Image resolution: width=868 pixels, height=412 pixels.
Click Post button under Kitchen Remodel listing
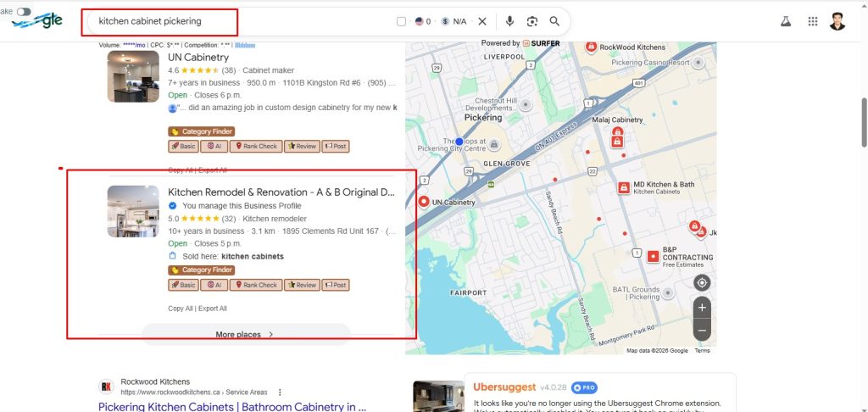[x=336, y=285]
